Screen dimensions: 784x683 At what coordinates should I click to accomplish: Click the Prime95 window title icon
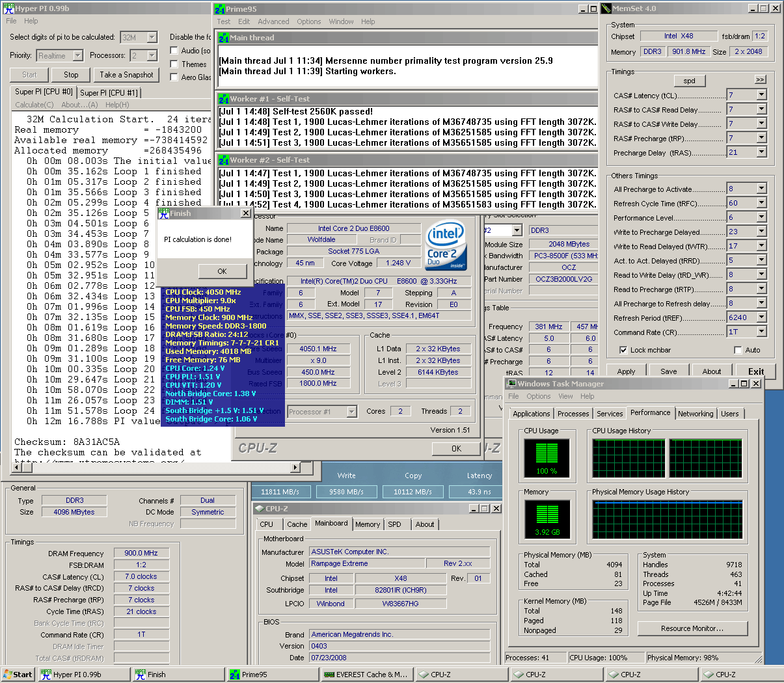point(220,8)
